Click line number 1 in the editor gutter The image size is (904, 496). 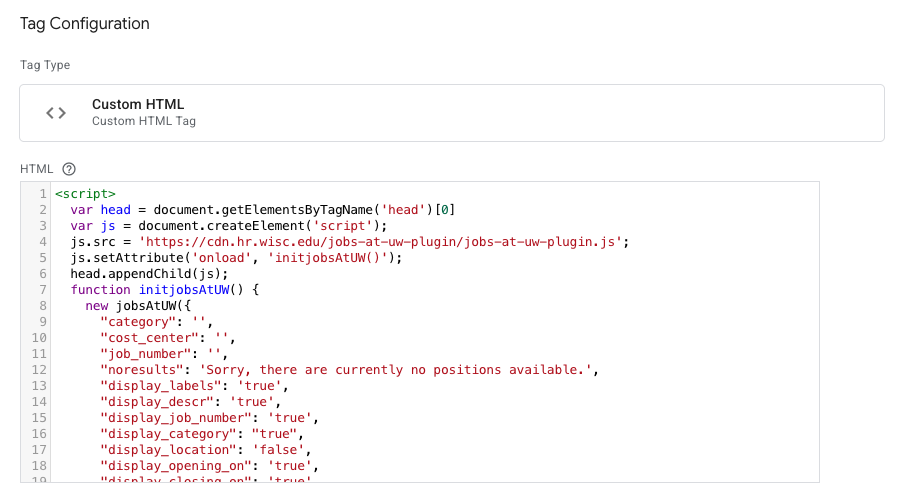pyautogui.click(x=43, y=193)
